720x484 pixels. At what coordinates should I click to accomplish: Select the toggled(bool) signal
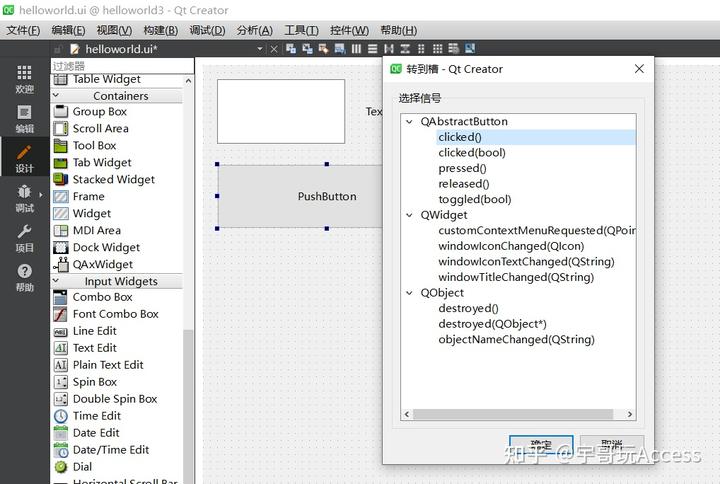coord(474,200)
